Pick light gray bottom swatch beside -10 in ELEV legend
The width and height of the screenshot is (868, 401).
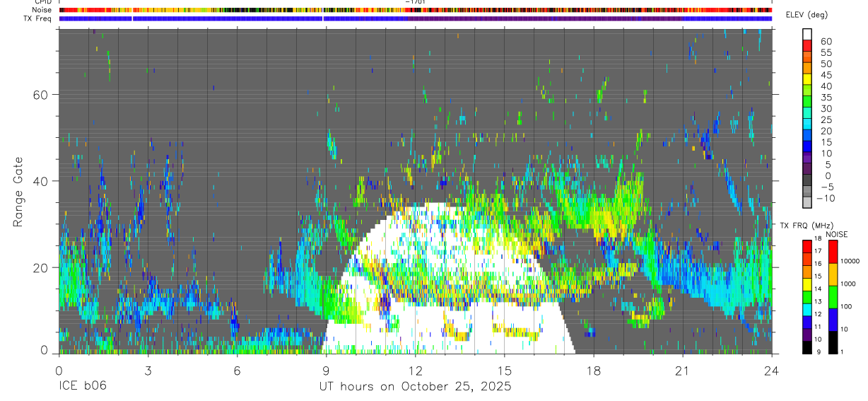click(807, 204)
